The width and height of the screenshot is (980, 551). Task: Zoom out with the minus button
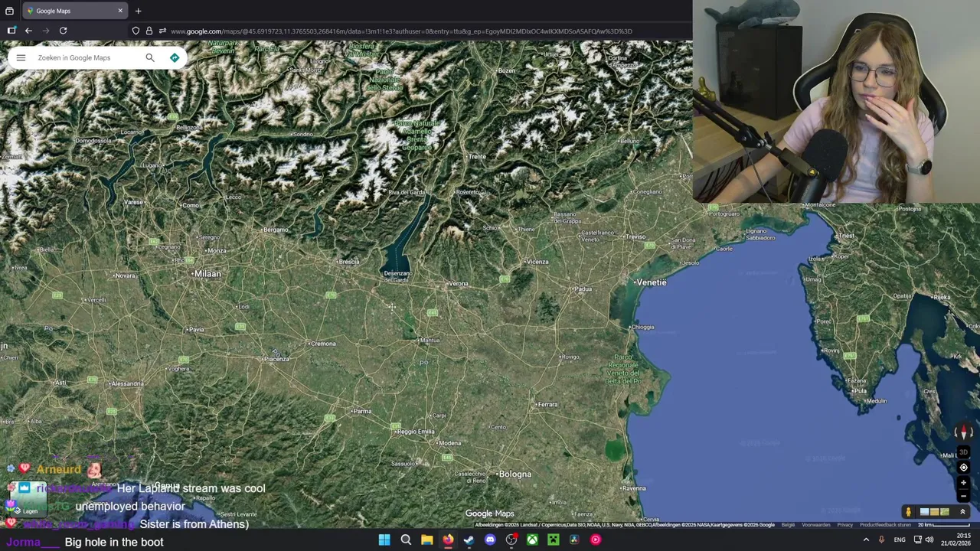[963, 496]
